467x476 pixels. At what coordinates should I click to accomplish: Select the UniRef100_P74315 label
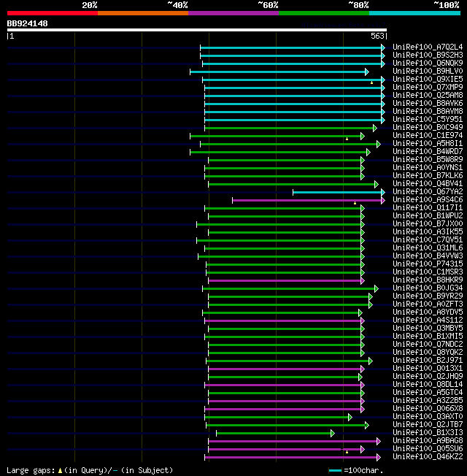click(x=428, y=264)
